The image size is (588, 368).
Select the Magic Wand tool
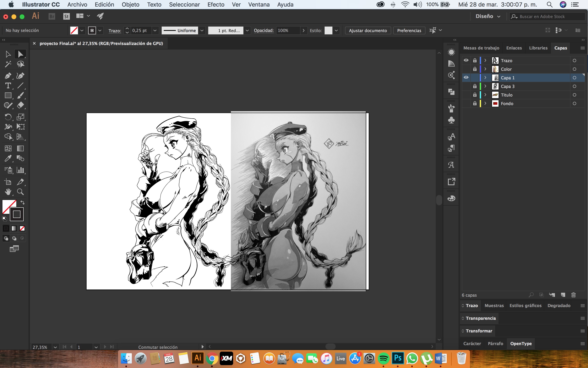click(x=8, y=64)
